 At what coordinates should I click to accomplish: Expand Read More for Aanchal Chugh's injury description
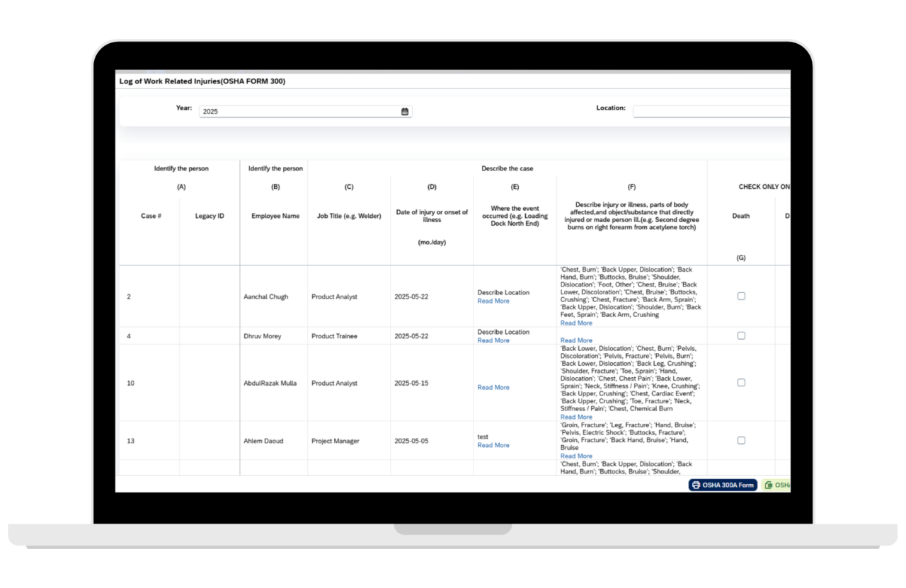tap(576, 323)
